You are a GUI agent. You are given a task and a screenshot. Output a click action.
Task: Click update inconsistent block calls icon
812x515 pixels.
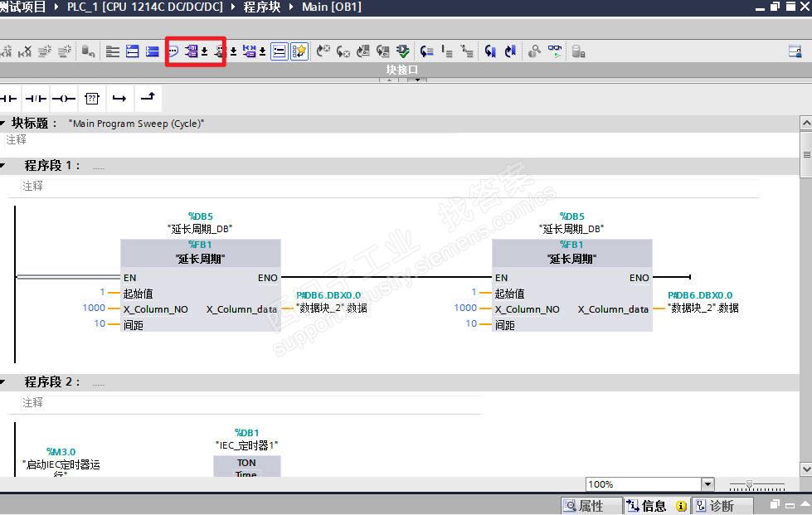coord(363,51)
